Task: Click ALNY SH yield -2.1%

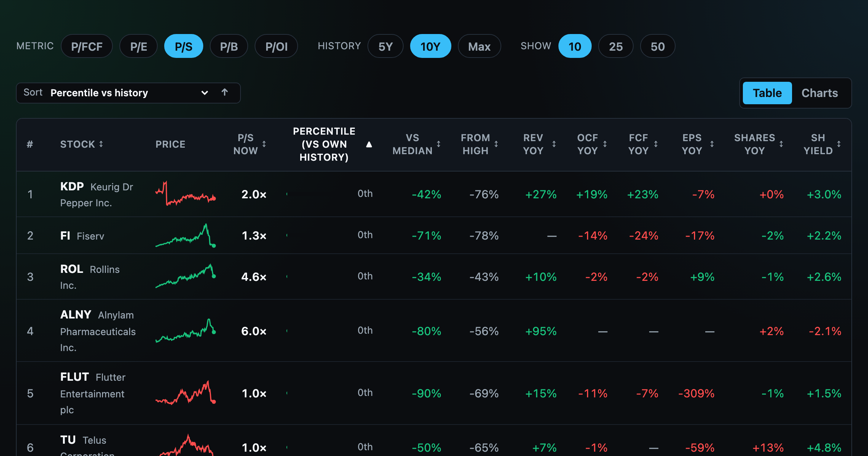Action: [825, 331]
